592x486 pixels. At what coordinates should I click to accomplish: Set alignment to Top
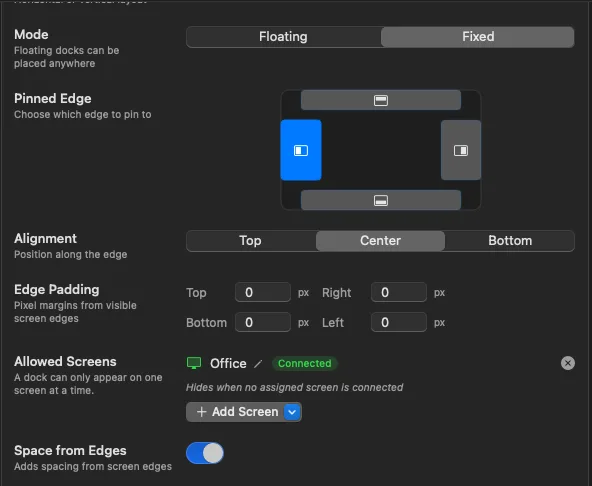[251, 241]
